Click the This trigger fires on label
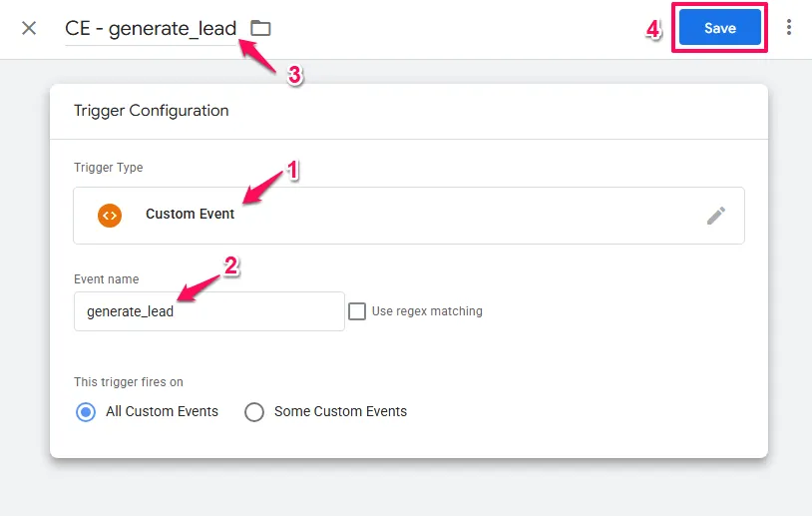The image size is (812, 516). click(x=129, y=382)
